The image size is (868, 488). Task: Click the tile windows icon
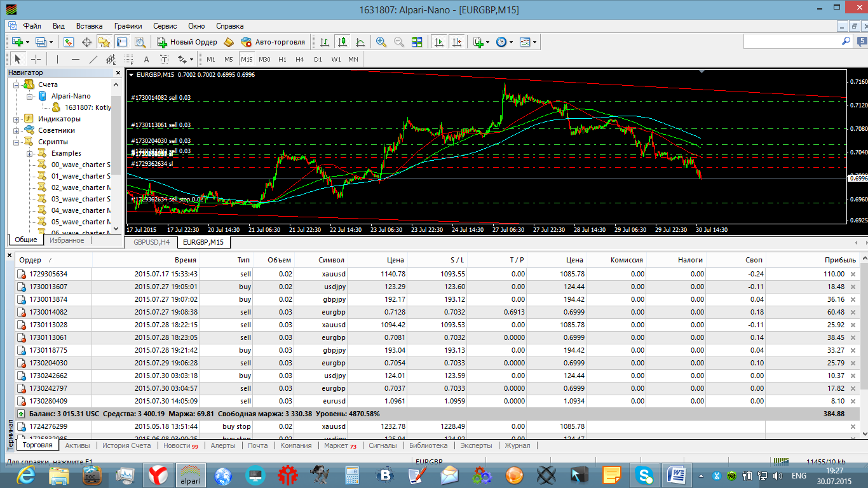(x=417, y=42)
